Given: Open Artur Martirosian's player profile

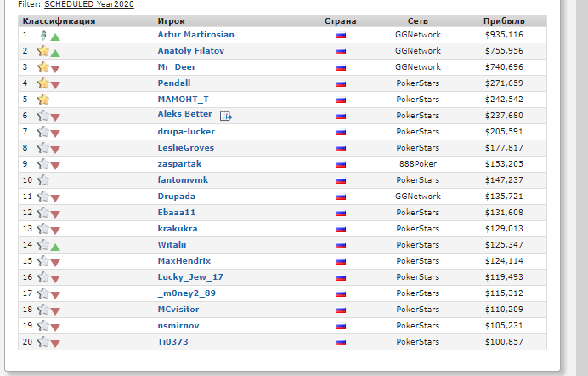Looking at the screenshot, I should 195,35.
